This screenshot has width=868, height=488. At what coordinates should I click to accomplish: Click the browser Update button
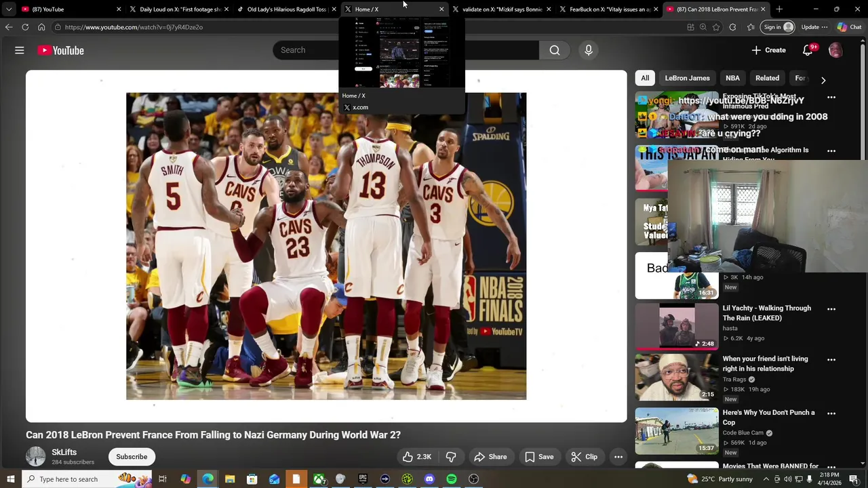(x=814, y=27)
